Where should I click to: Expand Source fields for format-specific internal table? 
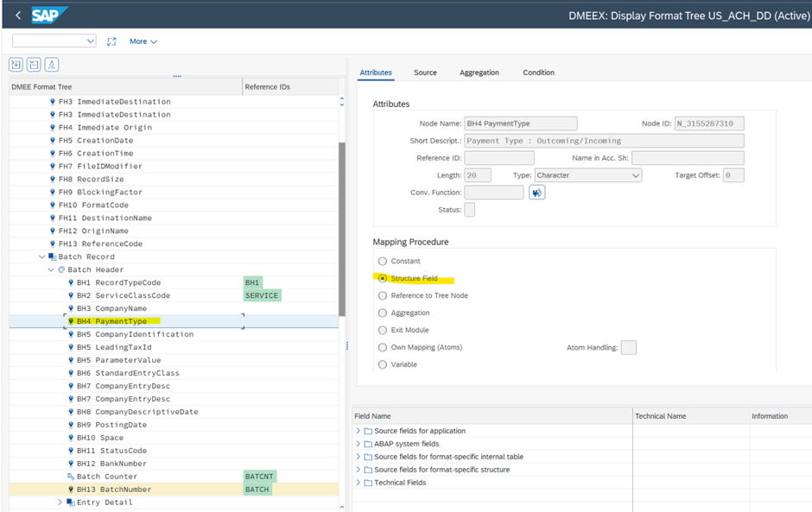[x=358, y=457]
